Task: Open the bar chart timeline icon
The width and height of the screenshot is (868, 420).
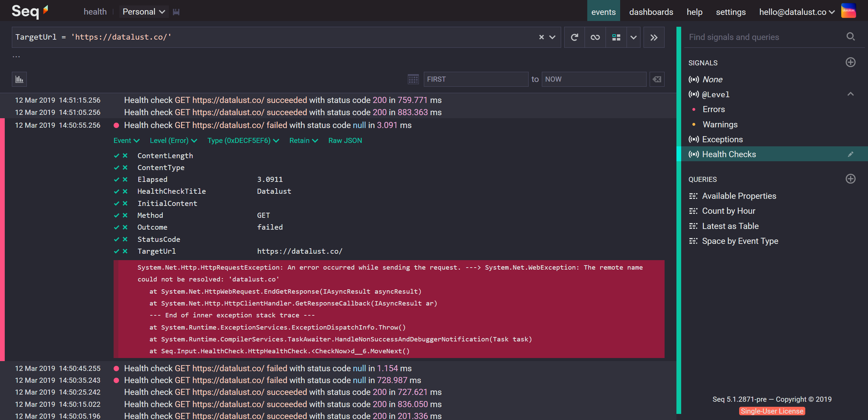Action: [19, 79]
